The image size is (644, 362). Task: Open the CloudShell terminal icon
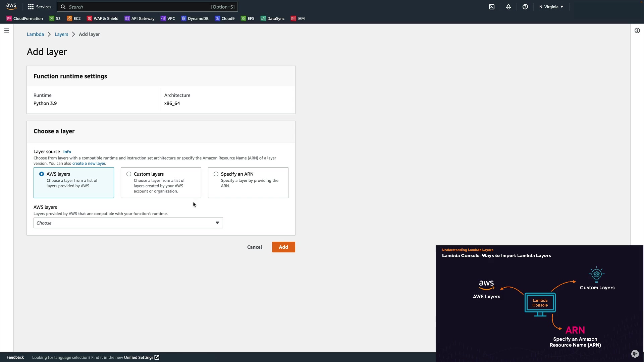click(492, 7)
